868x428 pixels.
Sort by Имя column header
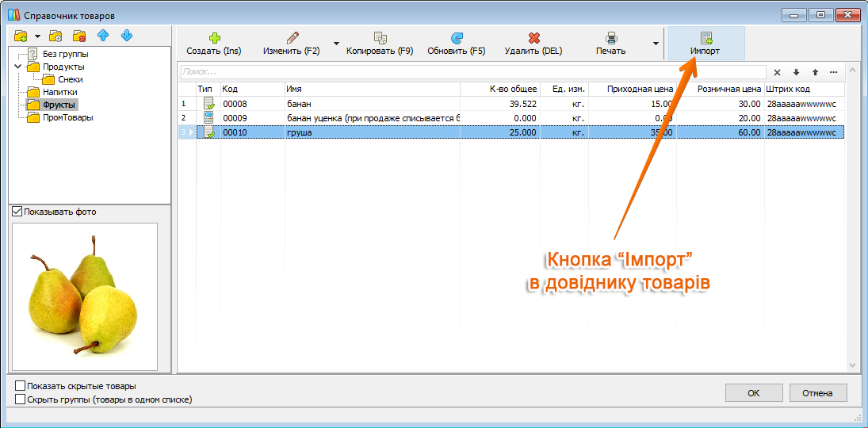[x=373, y=89]
